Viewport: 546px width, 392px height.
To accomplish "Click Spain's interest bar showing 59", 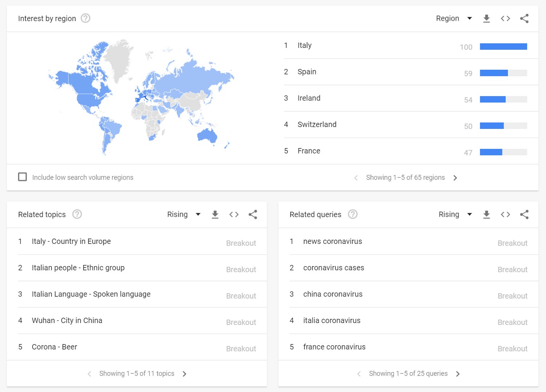I will point(504,73).
